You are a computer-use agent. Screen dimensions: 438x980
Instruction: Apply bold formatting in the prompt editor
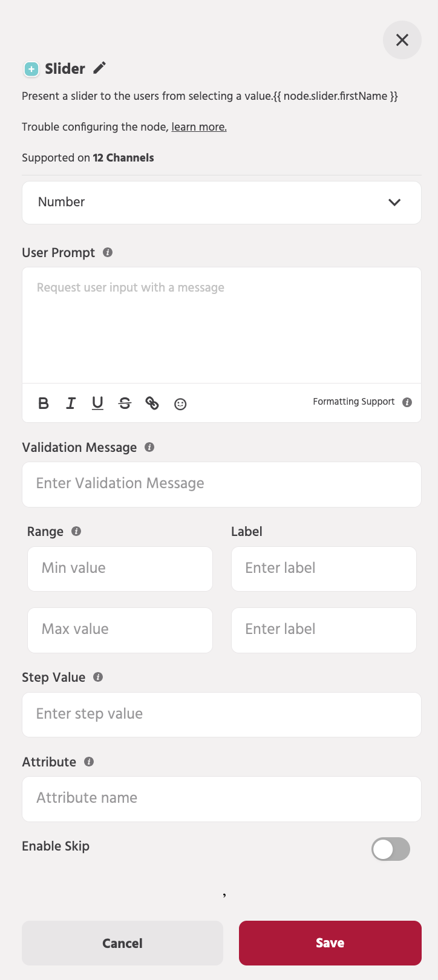click(43, 403)
